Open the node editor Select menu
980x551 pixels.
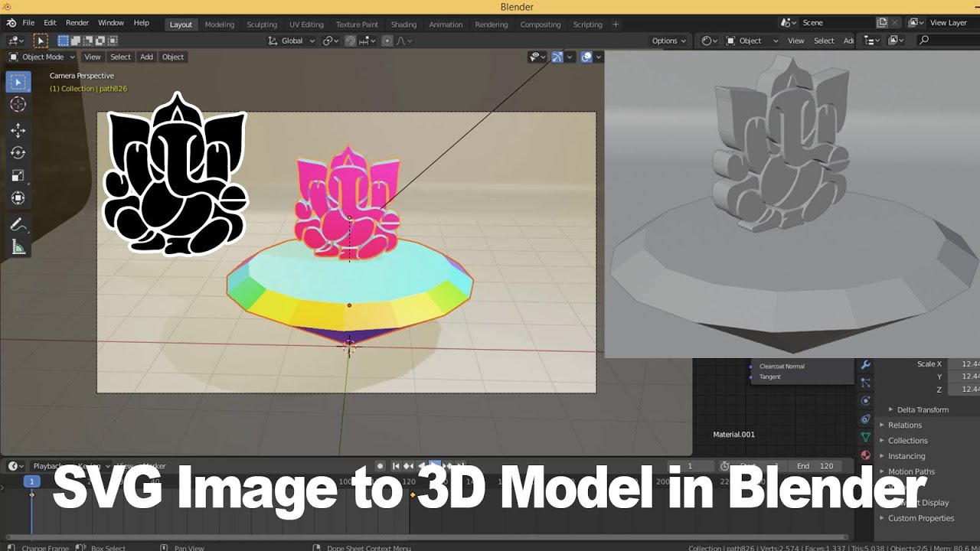(x=824, y=41)
